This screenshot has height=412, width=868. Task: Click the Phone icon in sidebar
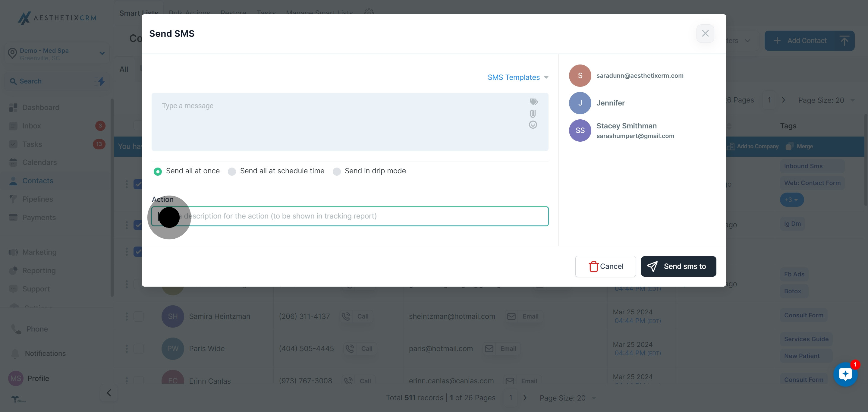16,329
